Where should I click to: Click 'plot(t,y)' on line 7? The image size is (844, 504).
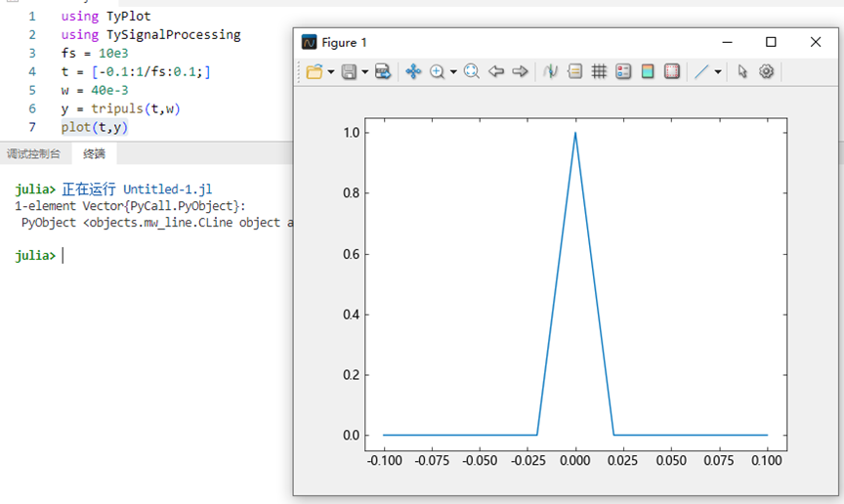click(94, 127)
